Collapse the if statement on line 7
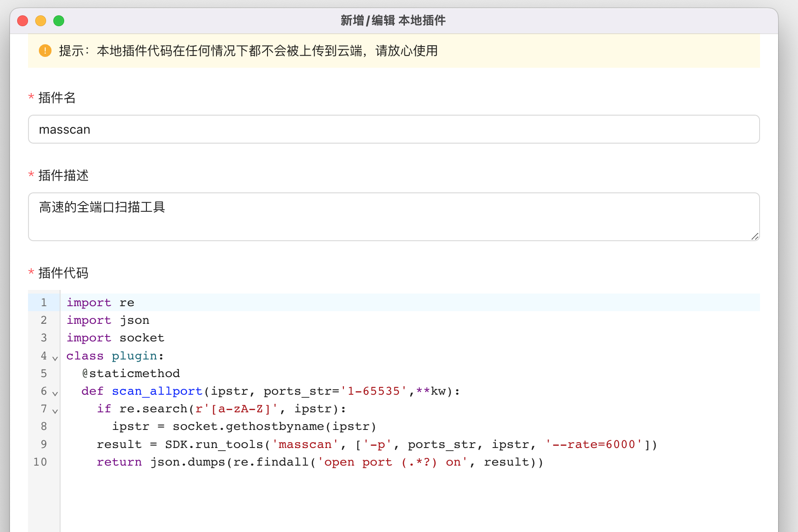This screenshot has width=798, height=532. [55, 411]
